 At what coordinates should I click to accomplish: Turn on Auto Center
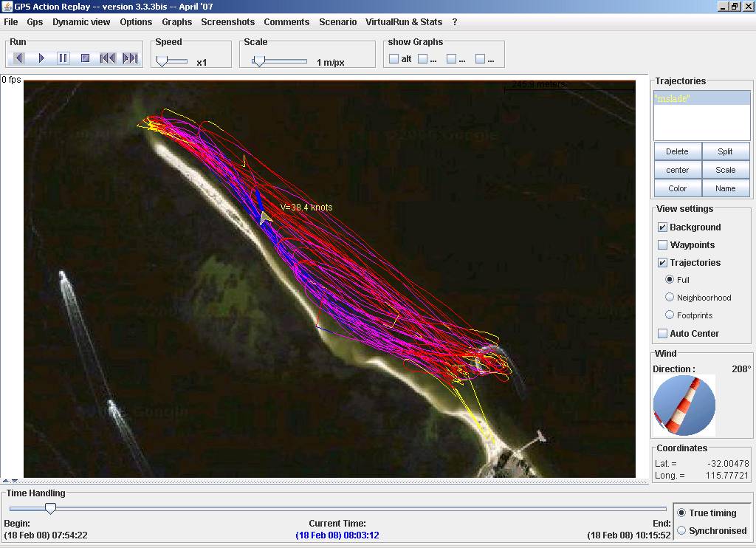point(662,334)
